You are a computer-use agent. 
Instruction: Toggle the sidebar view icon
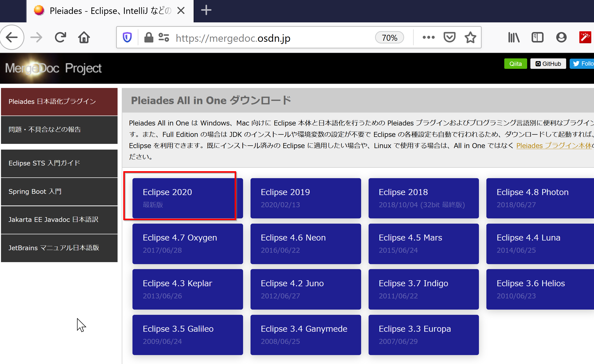pyautogui.click(x=537, y=38)
